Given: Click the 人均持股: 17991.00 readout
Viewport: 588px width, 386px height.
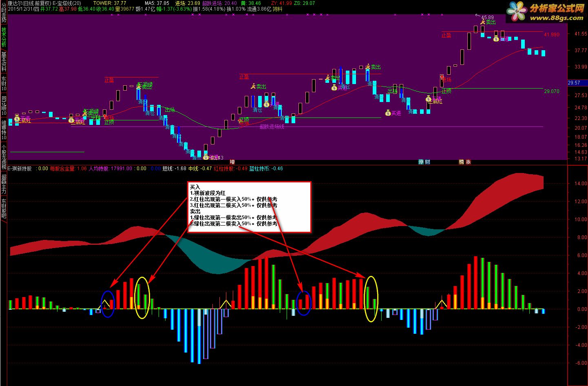Looking at the screenshot, I should pos(111,168).
